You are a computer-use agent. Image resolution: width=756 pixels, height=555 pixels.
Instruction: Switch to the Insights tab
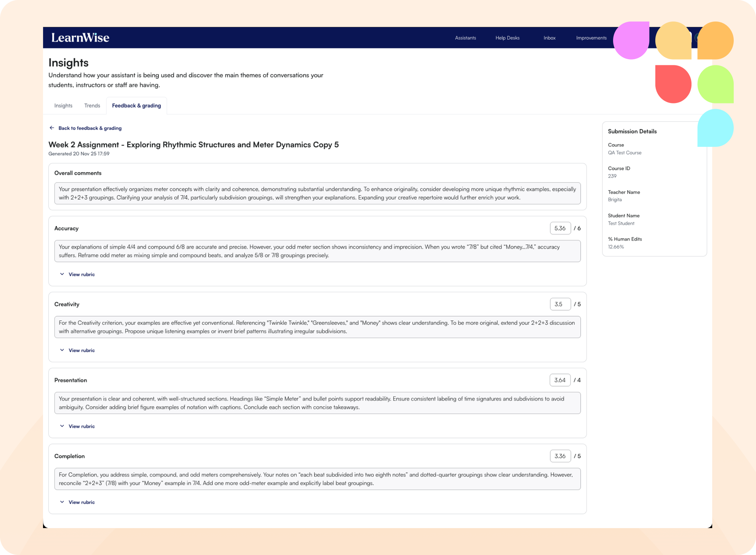point(63,106)
